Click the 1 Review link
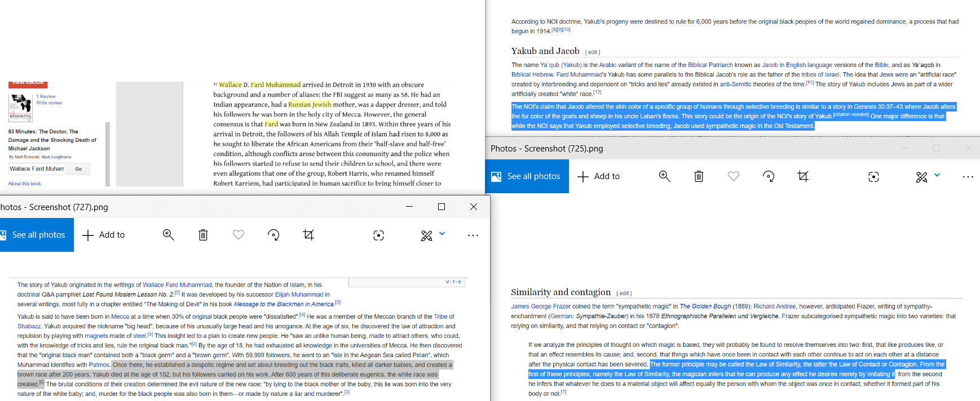Image resolution: width=980 pixels, height=401 pixels. coord(46,97)
